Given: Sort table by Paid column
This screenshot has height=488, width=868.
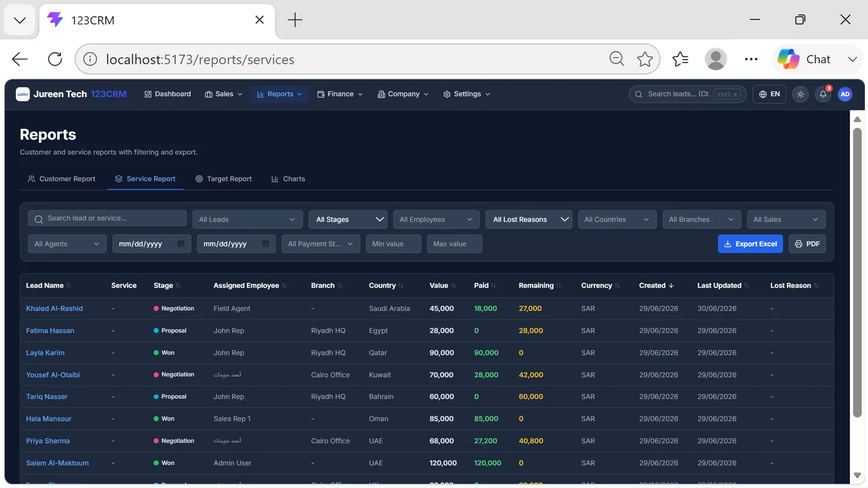Looking at the screenshot, I should tap(485, 286).
